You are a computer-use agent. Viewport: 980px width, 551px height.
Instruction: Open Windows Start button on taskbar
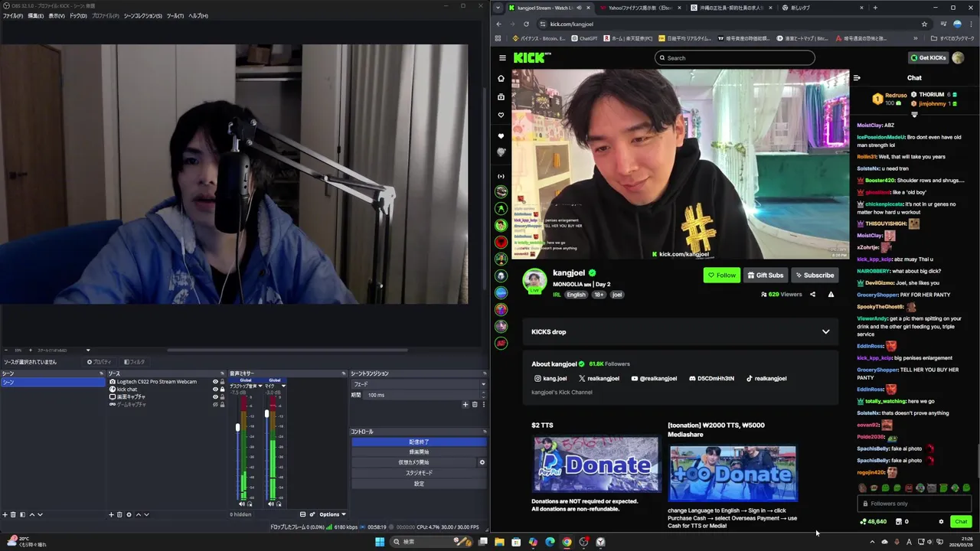coord(380,542)
